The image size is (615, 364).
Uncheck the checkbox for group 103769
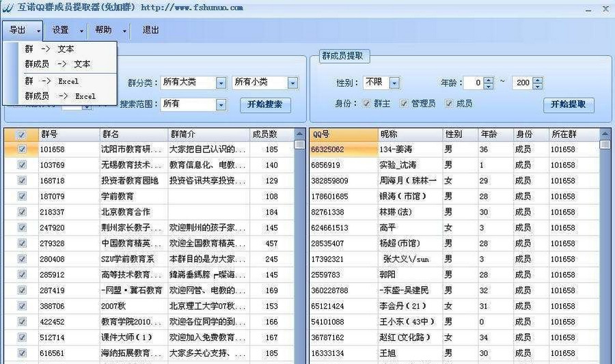tap(22, 165)
